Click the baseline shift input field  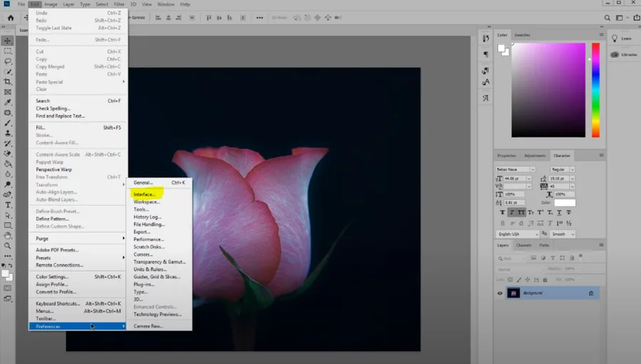pos(514,202)
